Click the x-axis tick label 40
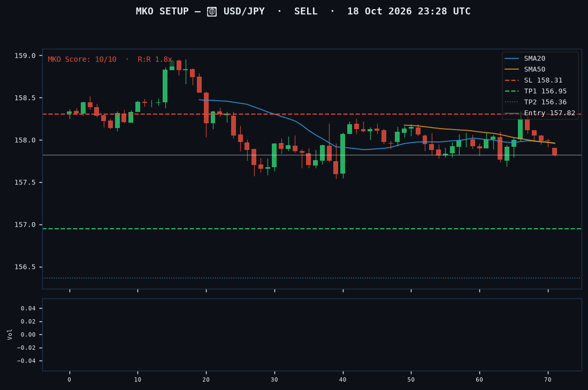 click(343, 380)
